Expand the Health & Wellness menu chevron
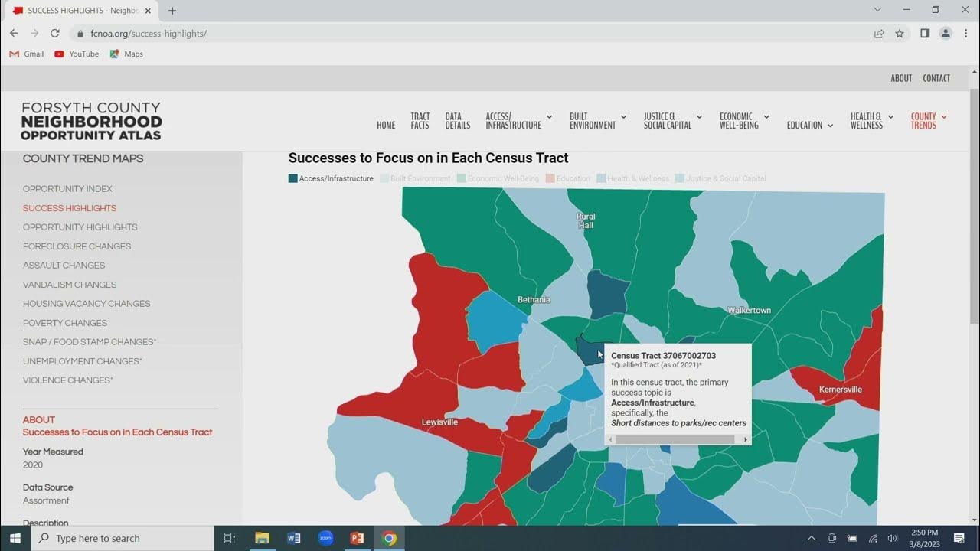Image resolution: width=980 pixels, height=551 pixels. coord(890,117)
